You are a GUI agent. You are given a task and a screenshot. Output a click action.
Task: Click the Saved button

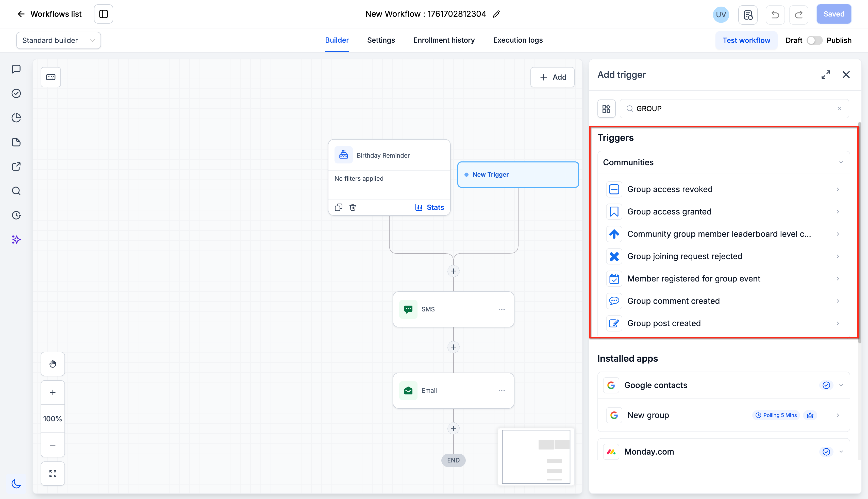pos(834,14)
